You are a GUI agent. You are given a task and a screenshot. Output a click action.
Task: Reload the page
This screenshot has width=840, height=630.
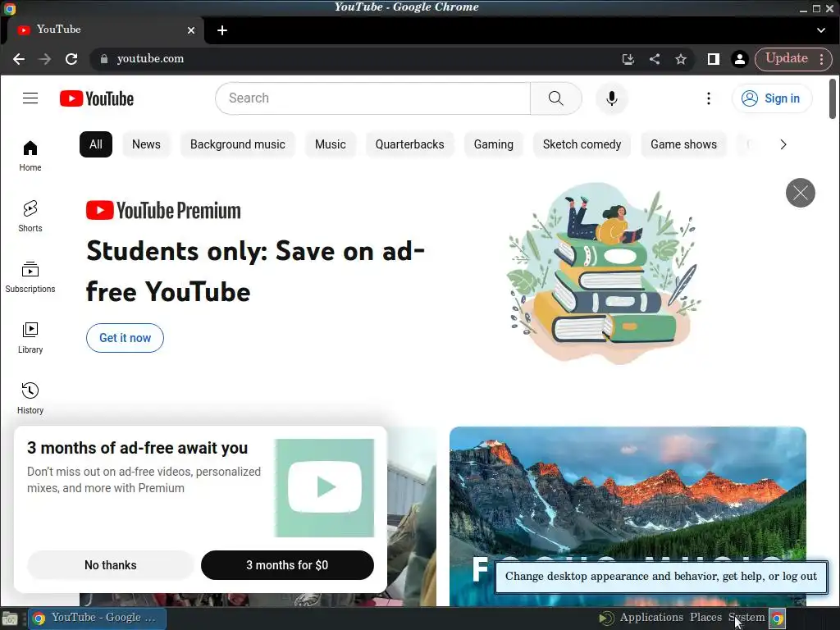click(71, 59)
